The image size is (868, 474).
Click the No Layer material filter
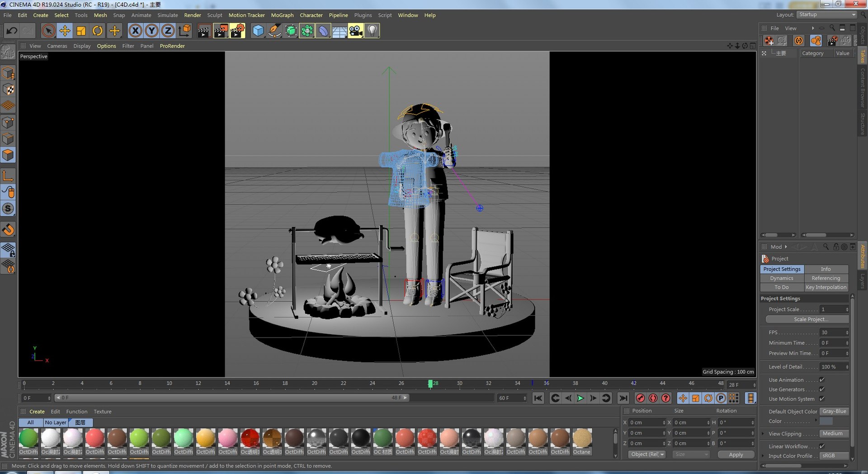(56, 422)
